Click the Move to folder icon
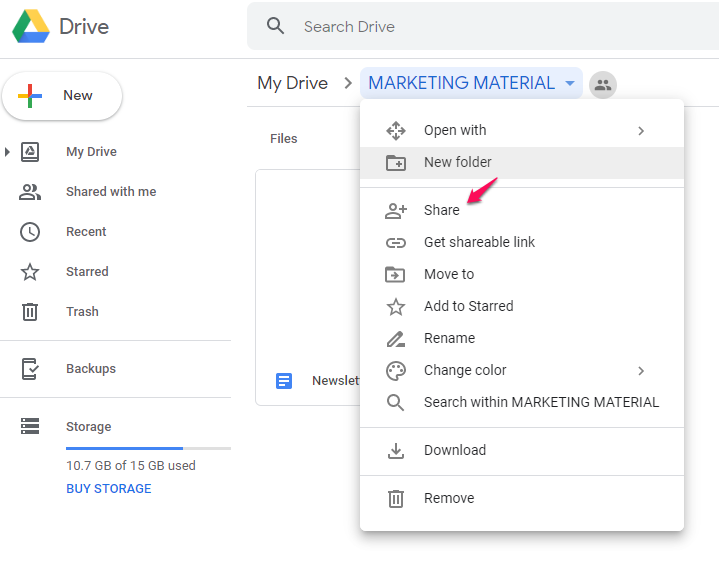 [395, 274]
